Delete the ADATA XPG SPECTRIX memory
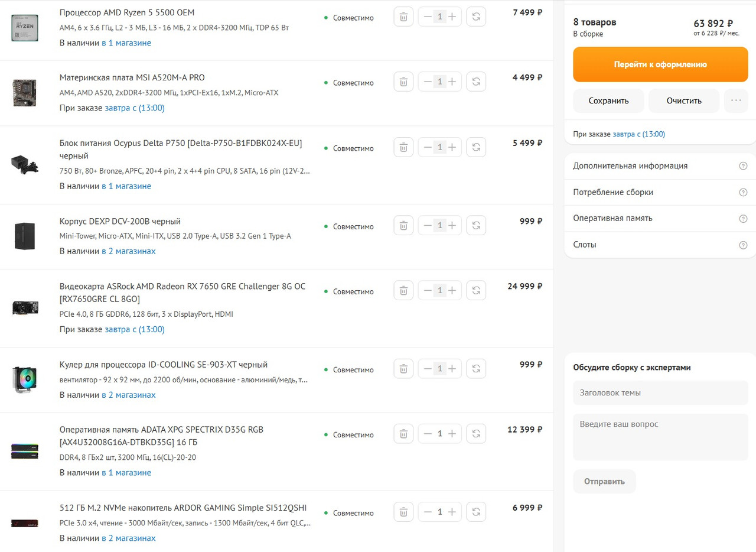Screen dimensions: 756x552 coord(403,433)
